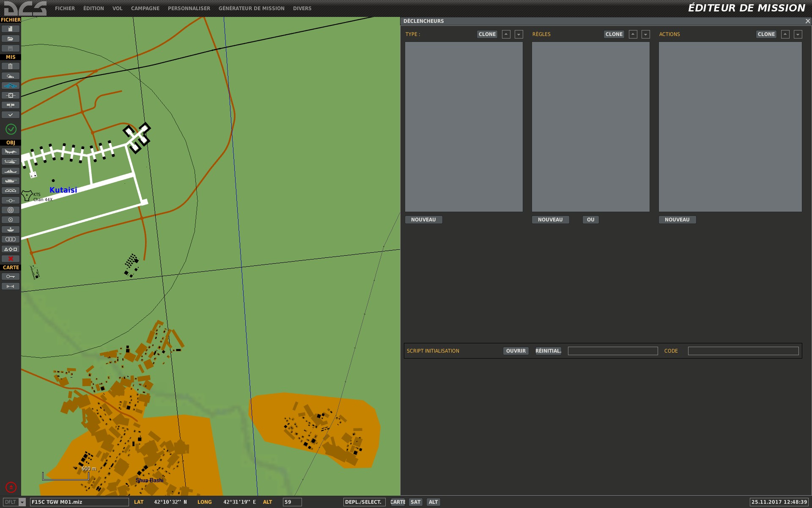This screenshot has height=508, width=812.
Task: Open the mission goals crosshair icon
Action: pos(11,95)
